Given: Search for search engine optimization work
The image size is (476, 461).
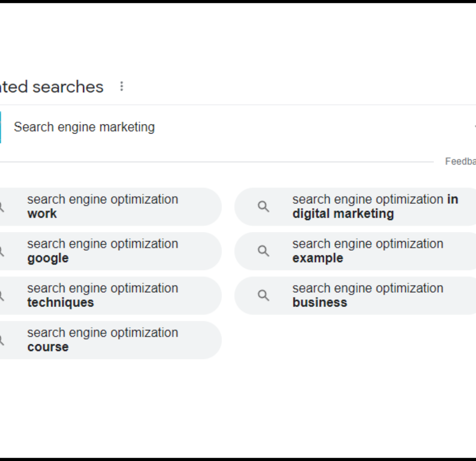Looking at the screenshot, I should 110,207.
